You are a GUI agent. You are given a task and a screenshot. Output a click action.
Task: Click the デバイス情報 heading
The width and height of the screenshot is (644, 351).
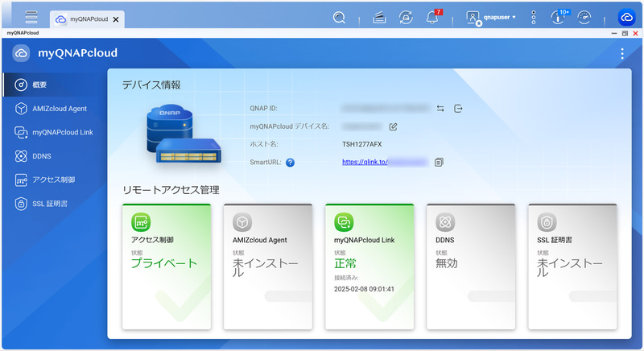tap(151, 85)
